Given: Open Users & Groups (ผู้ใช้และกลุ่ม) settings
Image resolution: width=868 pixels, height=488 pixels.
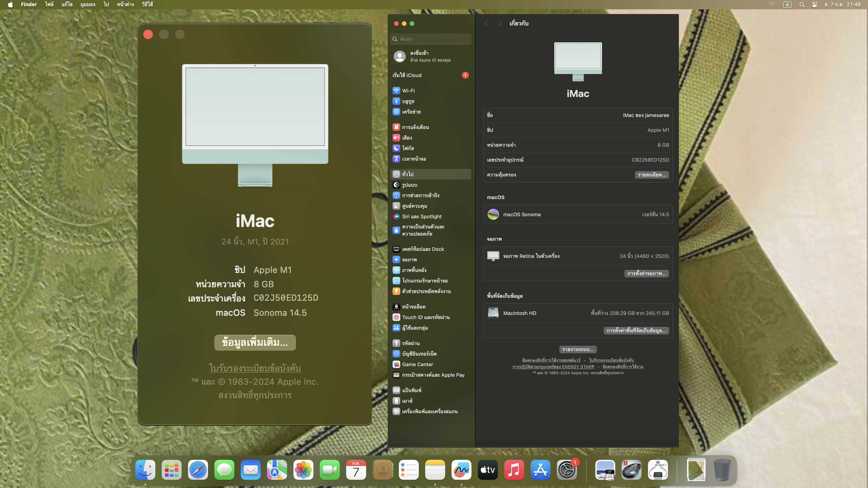Looking at the screenshot, I should 430,328.
